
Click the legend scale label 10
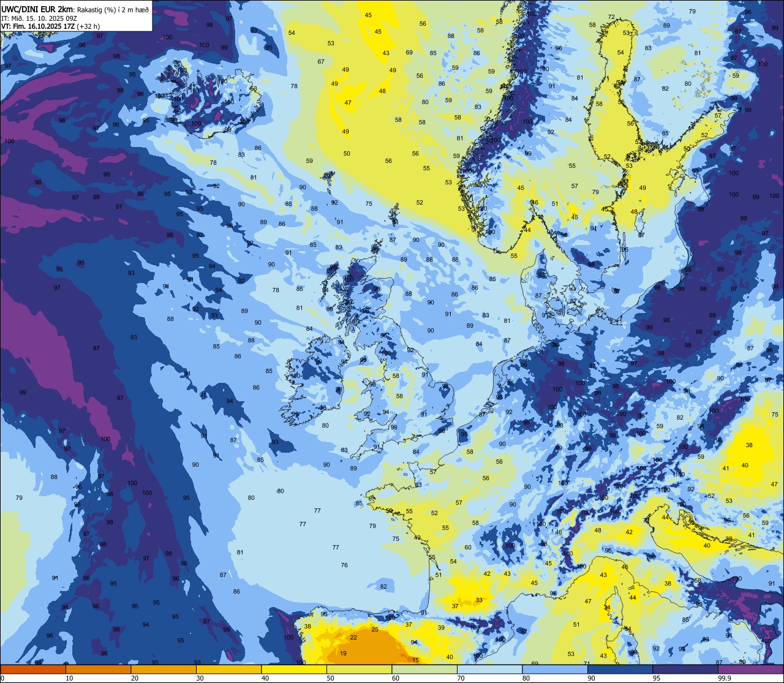click(69, 678)
